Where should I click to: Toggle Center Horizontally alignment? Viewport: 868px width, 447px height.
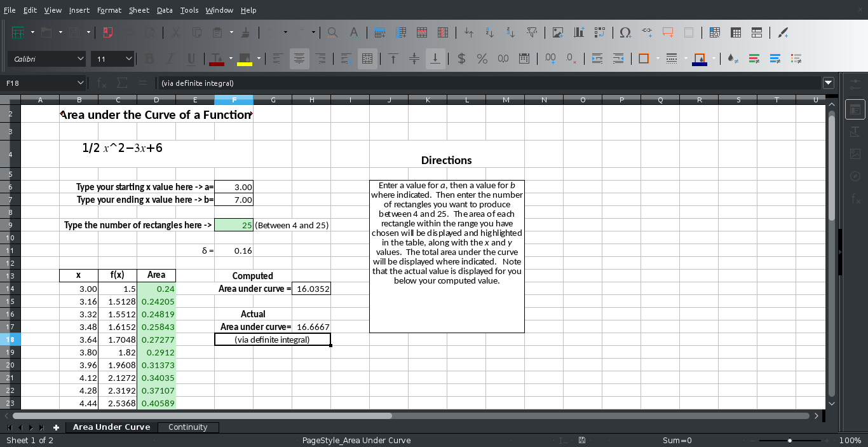click(299, 58)
